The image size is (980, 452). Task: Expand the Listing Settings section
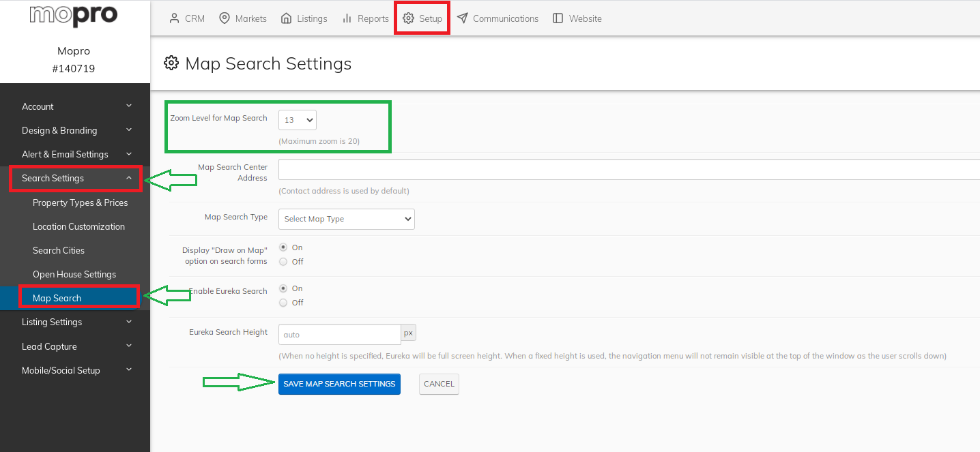[x=75, y=322]
